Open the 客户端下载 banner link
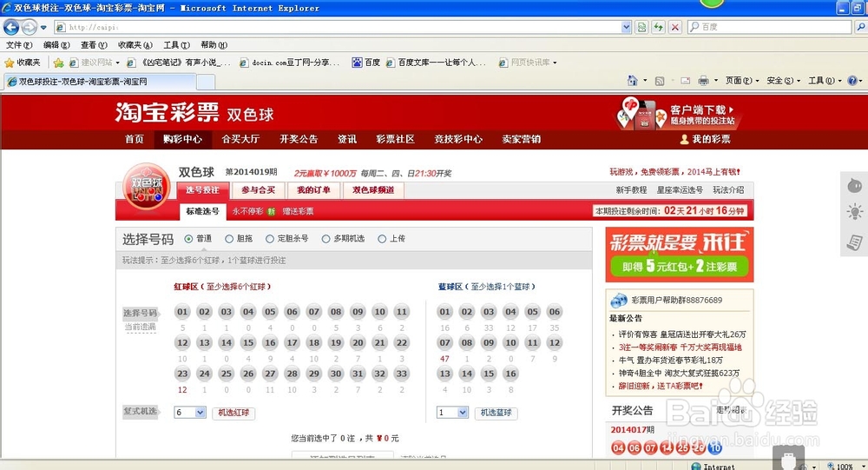 pyautogui.click(x=680, y=114)
